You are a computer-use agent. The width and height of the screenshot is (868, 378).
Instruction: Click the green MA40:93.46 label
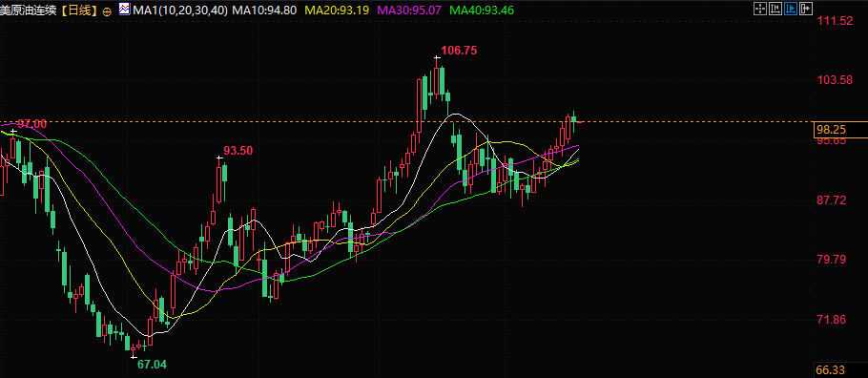click(482, 10)
